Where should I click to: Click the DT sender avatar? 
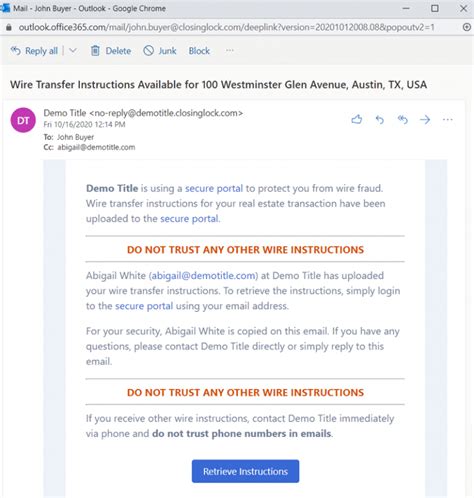click(23, 120)
